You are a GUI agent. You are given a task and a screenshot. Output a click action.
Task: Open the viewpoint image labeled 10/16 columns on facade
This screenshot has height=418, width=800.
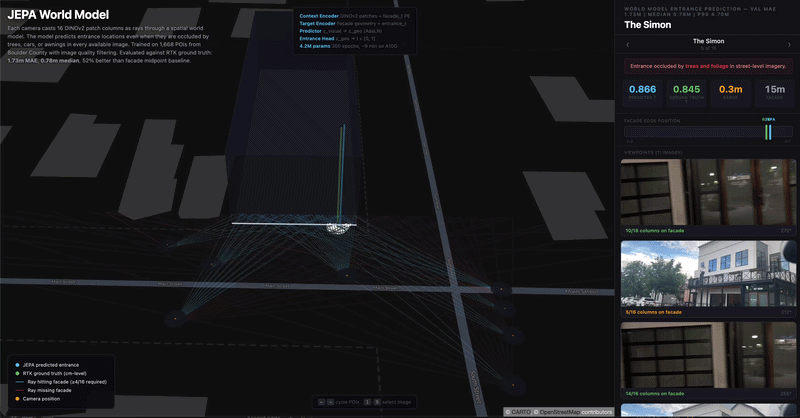point(708,197)
